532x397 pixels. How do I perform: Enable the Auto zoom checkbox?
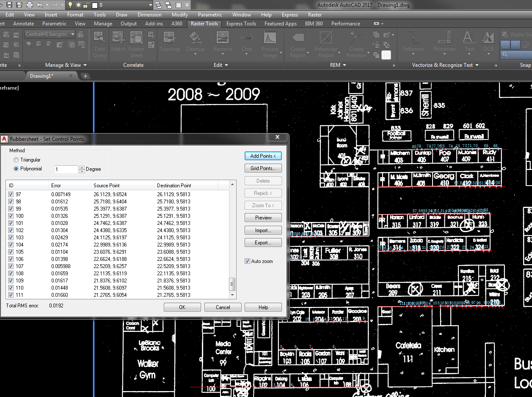point(248,261)
